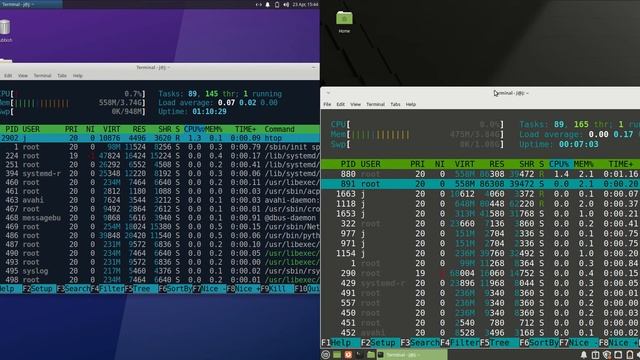The image size is (640, 360).
Task: Open Help menu in right terminal window
Action: point(411,104)
